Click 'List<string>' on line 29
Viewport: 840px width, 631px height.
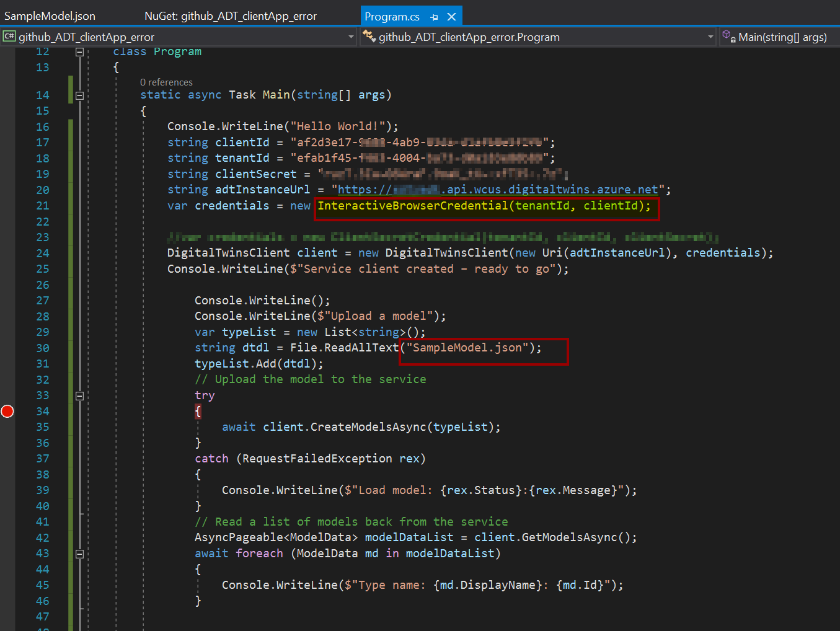pyautogui.click(x=365, y=332)
